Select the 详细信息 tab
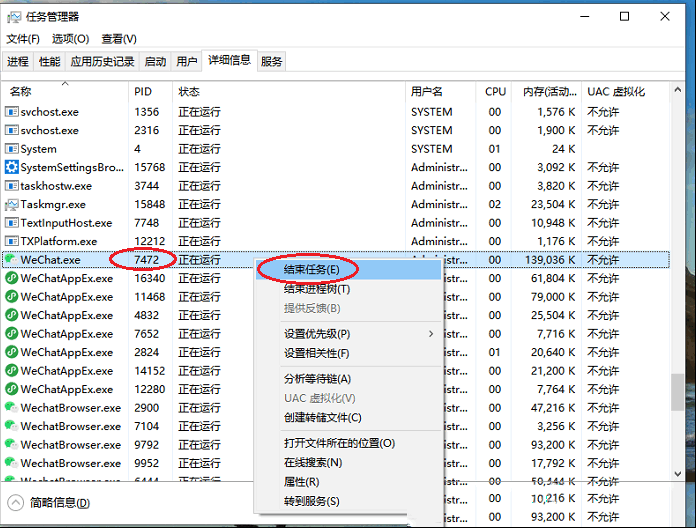The image size is (696, 528). pos(229,60)
